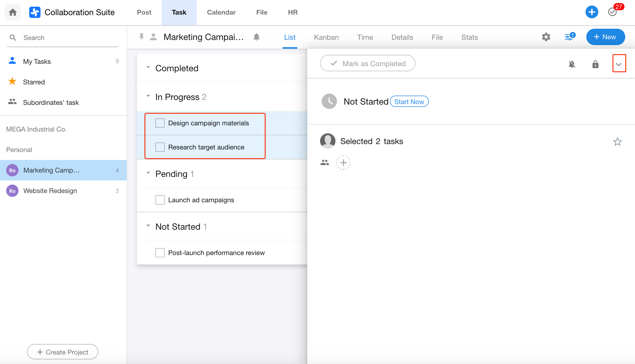
Task: Check the Launch ad campaigns checkbox
Action: (160, 200)
